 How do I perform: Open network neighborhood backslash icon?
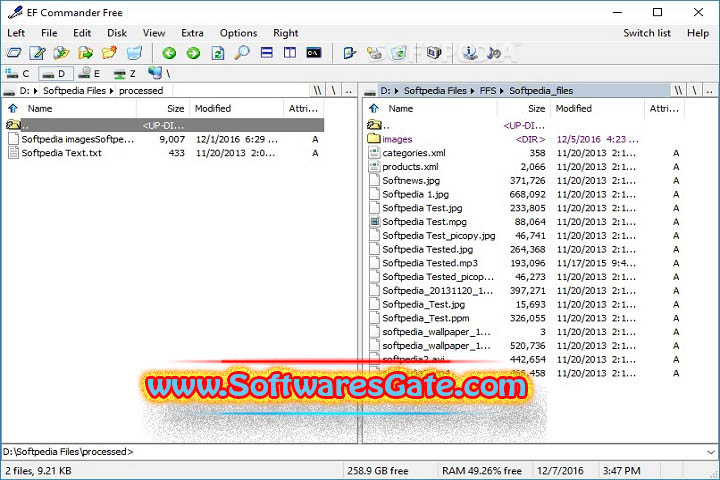pos(159,73)
